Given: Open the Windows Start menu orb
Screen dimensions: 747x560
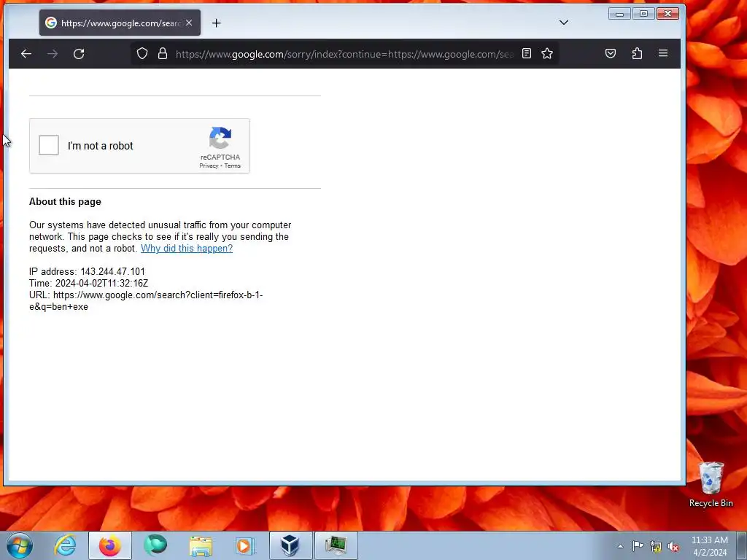Looking at the screenshot, I should (20, 545).
